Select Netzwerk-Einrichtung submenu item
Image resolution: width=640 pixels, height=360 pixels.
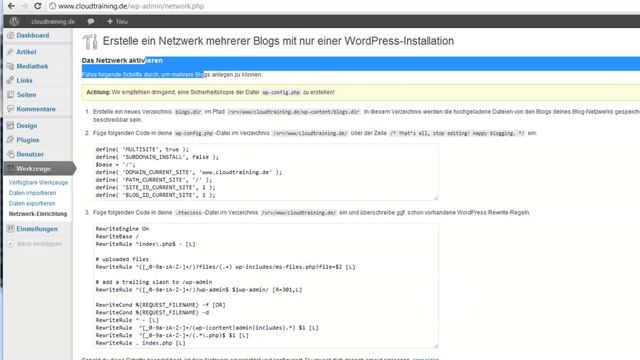pyautogui.click(x=38, y=214)
